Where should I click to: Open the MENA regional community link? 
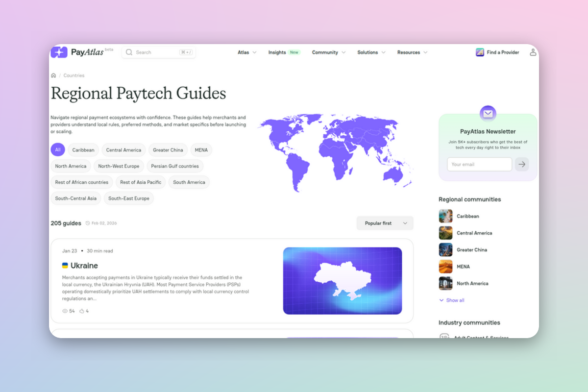click(x=463, y=267)
